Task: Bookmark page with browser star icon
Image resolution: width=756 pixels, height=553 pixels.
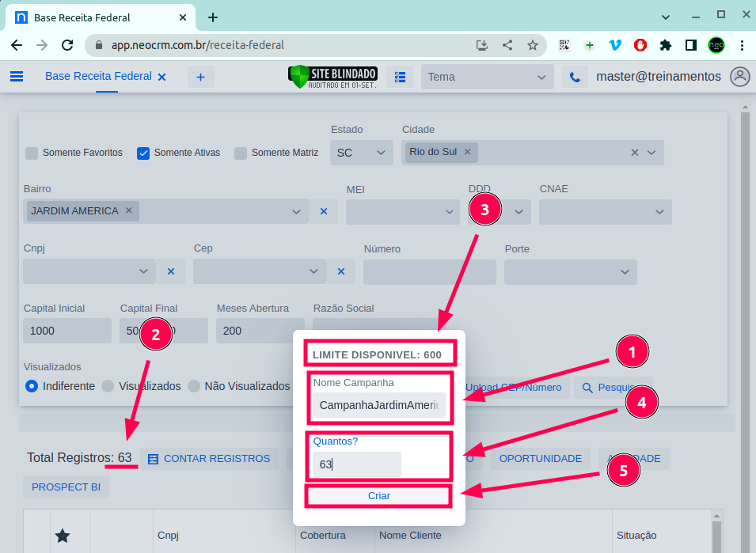Action: [533, 45]
